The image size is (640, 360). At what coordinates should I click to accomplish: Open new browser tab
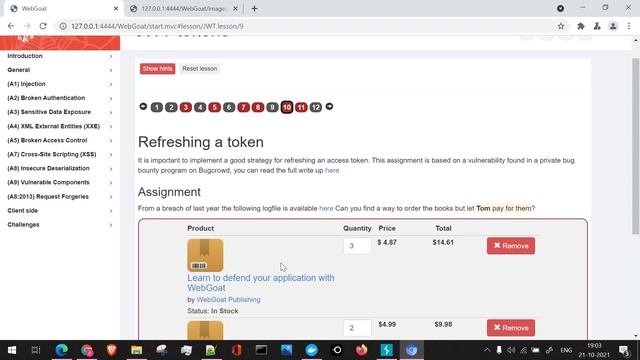(254, 9)
